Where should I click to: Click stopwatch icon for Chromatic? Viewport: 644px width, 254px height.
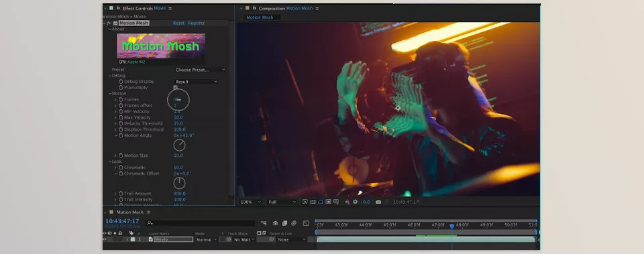121,168
